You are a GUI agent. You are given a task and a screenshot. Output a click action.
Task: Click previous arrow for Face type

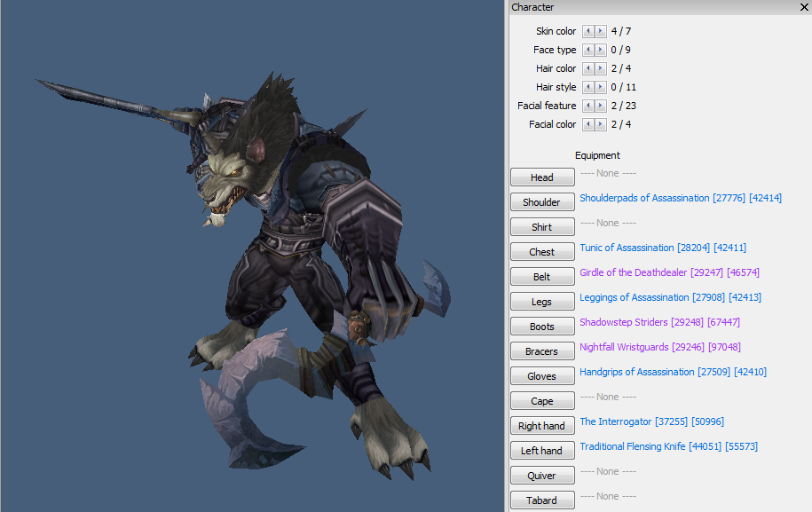(x=587, y=50)
